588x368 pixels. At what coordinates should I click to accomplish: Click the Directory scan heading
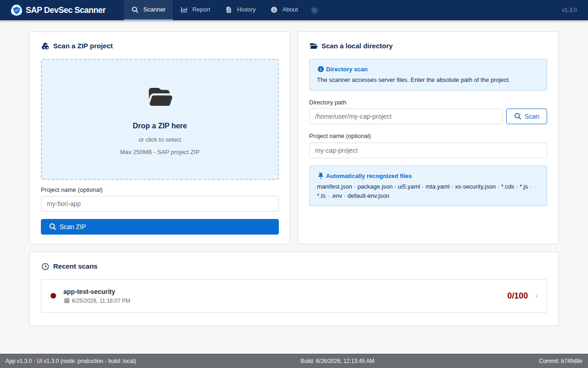point(347,69)
